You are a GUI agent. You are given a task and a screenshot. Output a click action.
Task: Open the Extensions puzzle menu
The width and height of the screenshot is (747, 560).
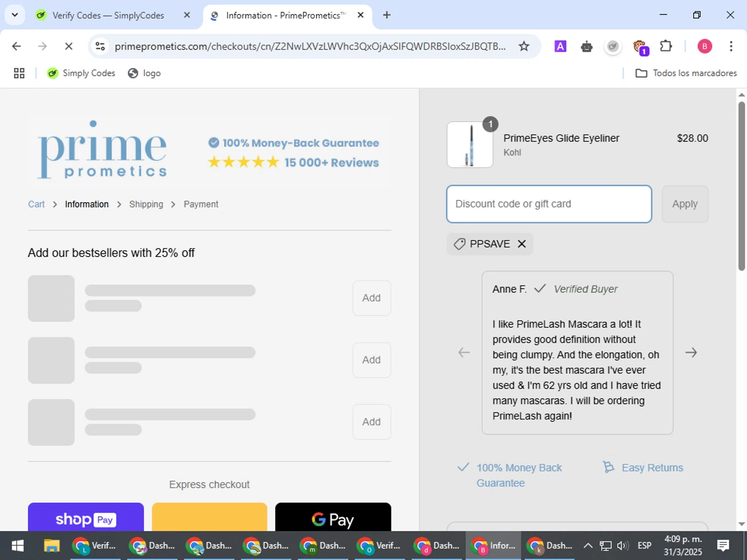coord(666,46)
